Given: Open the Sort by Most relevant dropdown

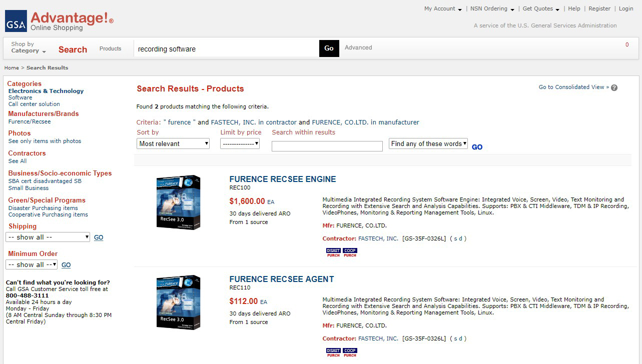Looking at the screenshot, I should (x=173, y=143).
